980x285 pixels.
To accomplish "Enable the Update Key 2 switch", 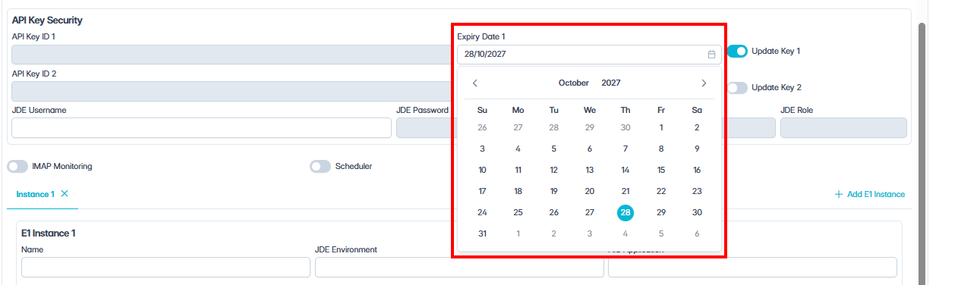I will tap(737, 88).
